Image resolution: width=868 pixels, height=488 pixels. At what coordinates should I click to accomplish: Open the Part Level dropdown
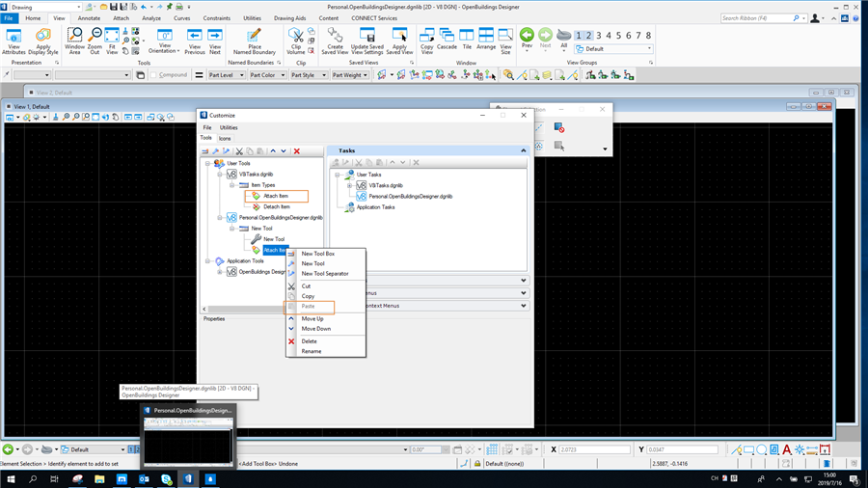227,74
